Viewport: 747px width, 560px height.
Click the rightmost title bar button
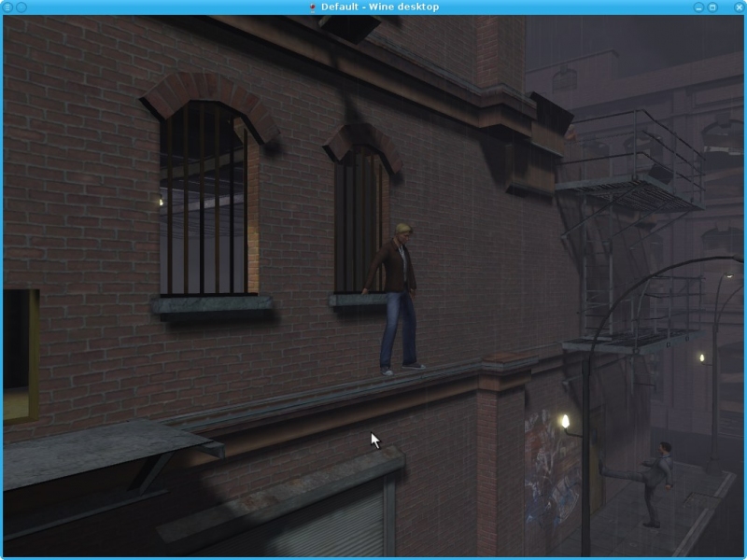pyautogui.click(x=738, y=7)
